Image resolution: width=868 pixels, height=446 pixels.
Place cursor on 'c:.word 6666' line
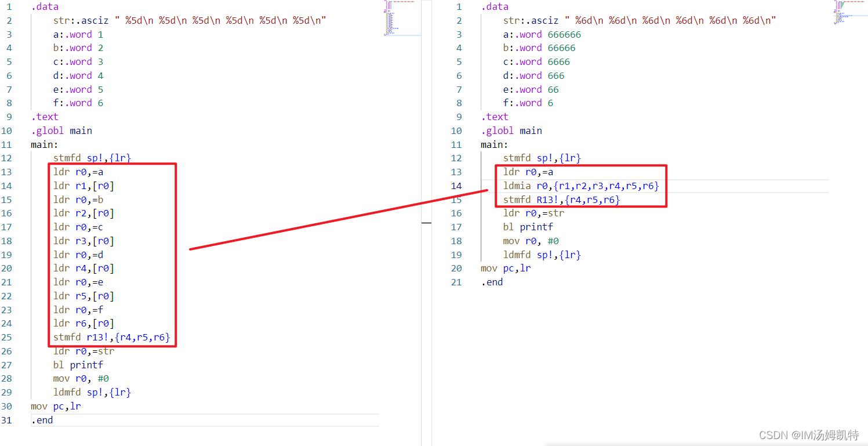[x=536, y=62]
